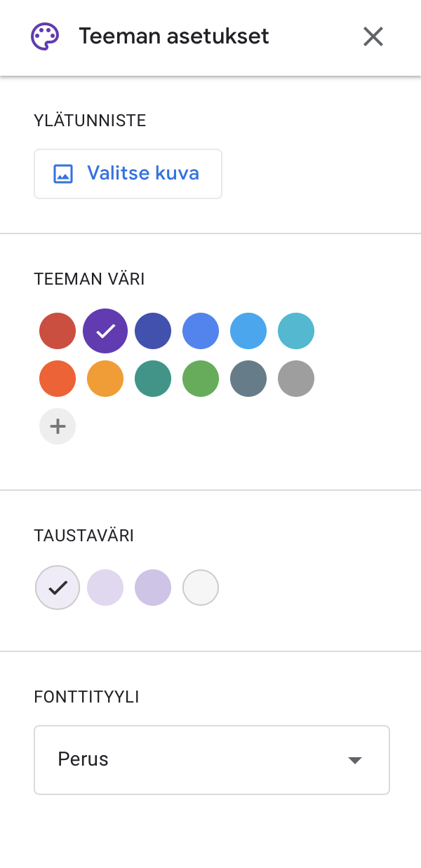Click the Valitse kuva button text

click(x=143, y=173)
